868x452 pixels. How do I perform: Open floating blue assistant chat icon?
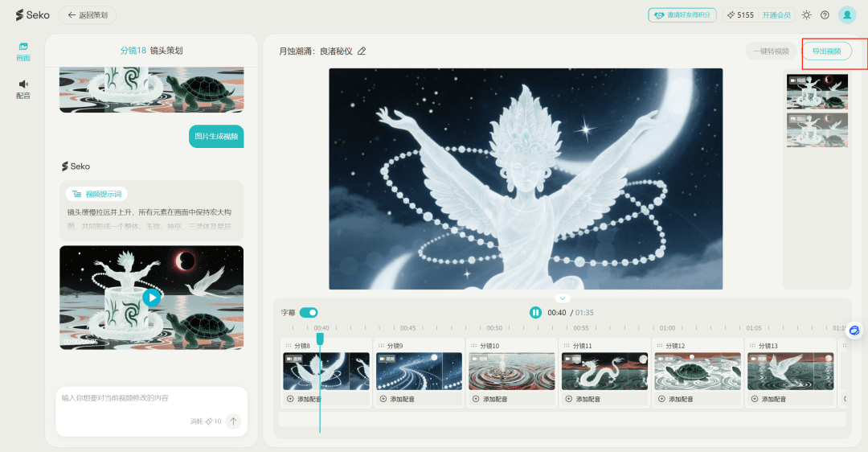854,331
